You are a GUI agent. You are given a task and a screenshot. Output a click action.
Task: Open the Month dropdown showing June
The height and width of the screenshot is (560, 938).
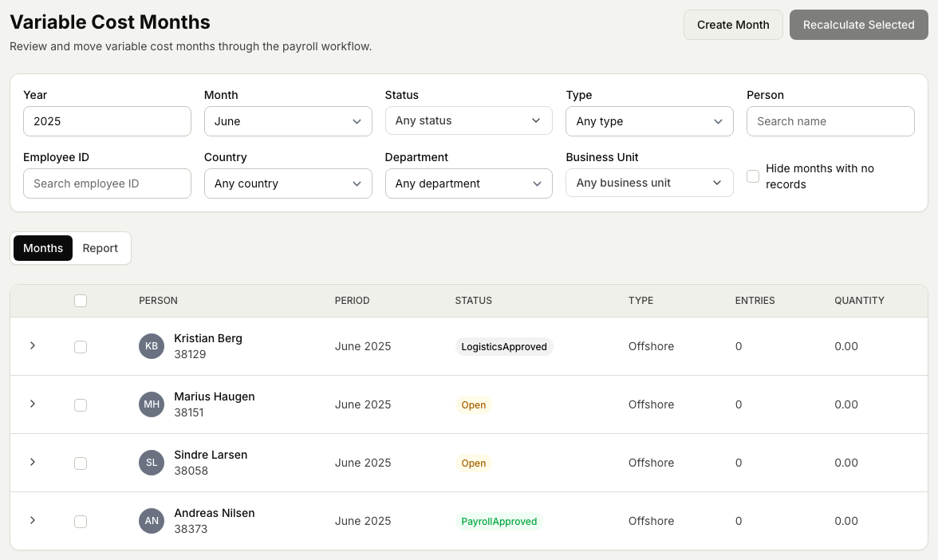click(288, 121)
